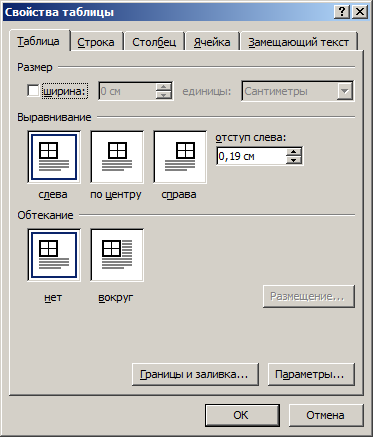Increase the table width spinner value
This screenshot has width=373, height=437.
[x=164, y=87]
